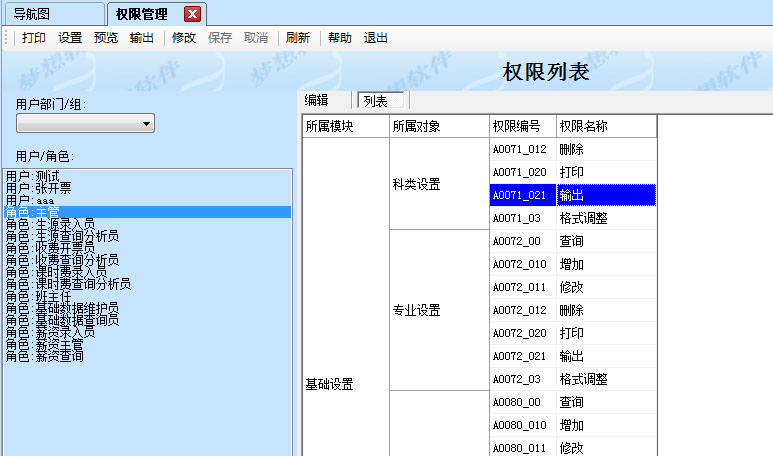This screenshot has height=456, width=773.
Task: Click the 科类设置 object cell
Action: 439,184
